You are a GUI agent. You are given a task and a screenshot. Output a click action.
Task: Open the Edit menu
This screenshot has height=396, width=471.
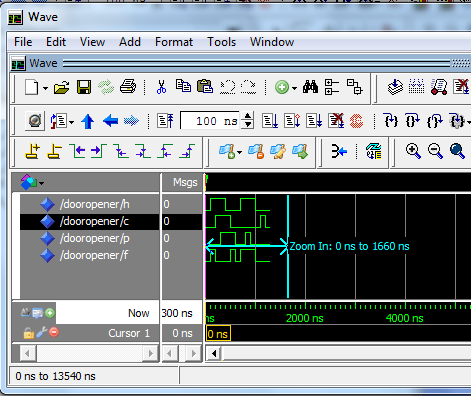56,42
